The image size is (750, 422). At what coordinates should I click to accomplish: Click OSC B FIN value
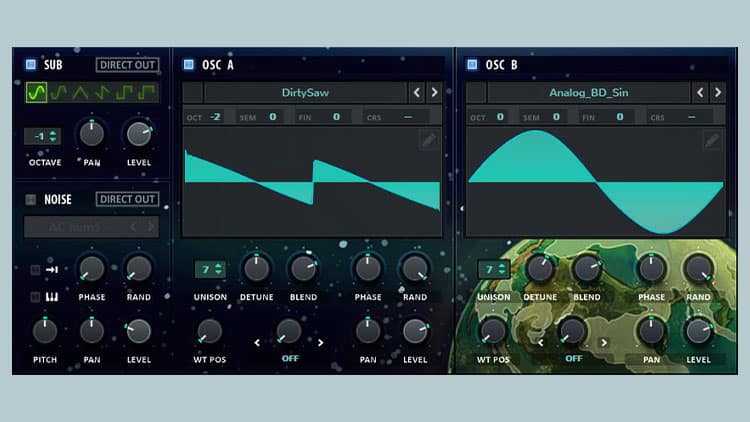[x=619, y=117]
